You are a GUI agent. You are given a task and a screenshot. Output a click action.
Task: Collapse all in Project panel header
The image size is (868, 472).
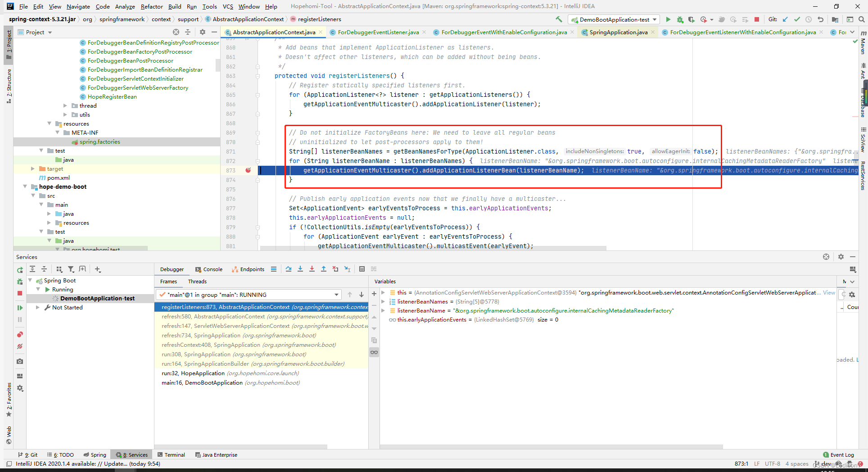[x=188, y=32]
